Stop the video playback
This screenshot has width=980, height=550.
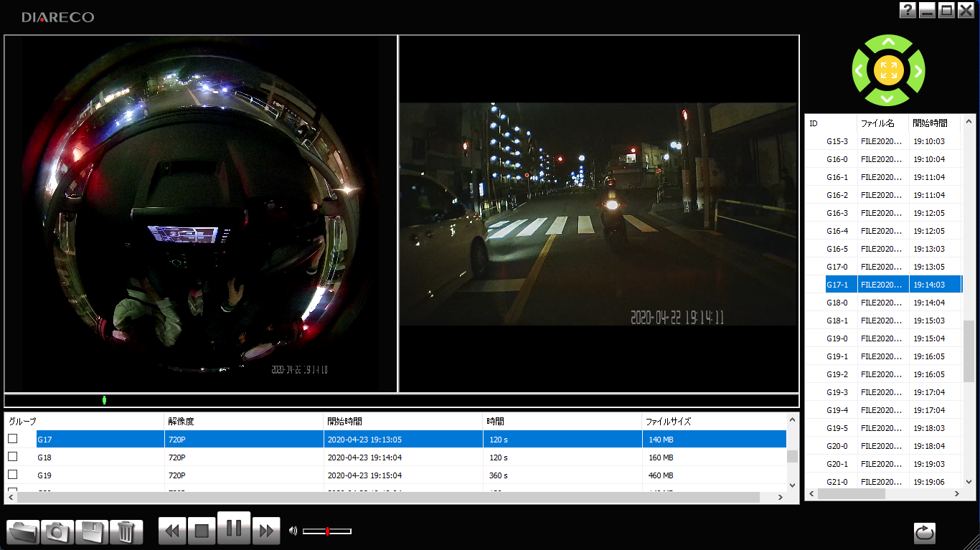pyautogui.click(x=202, y=531)
